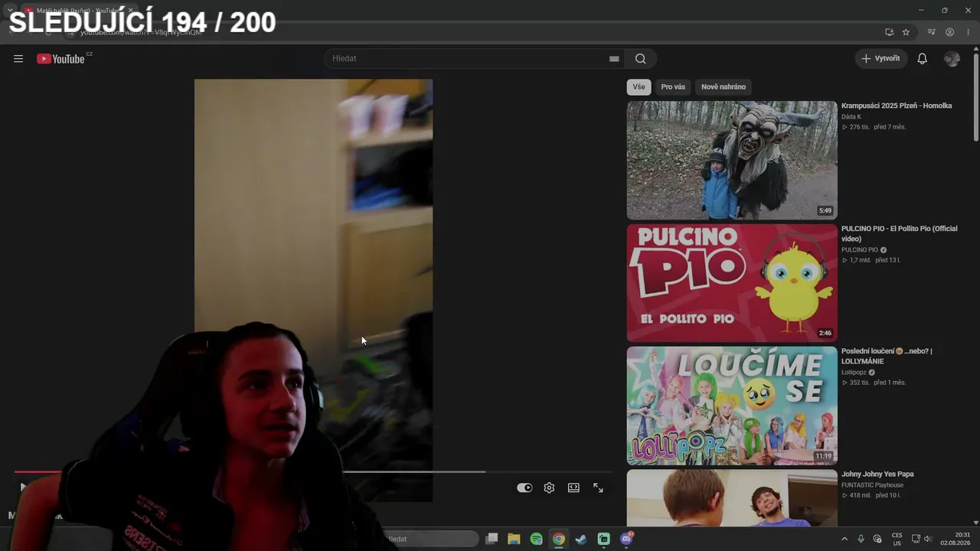Click the Chrome address bar URL
The width and height of the screenshot is (980, 551).
point(142,32)
